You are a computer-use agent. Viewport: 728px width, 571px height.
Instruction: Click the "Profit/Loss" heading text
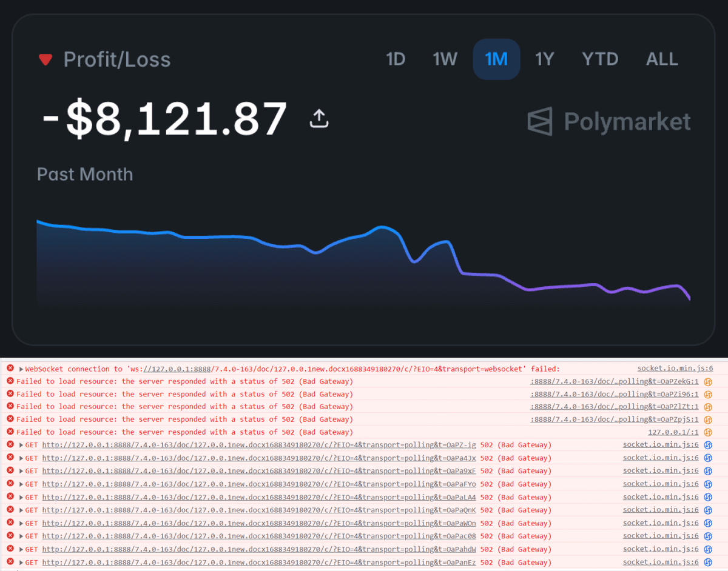[x=117, y=59]
